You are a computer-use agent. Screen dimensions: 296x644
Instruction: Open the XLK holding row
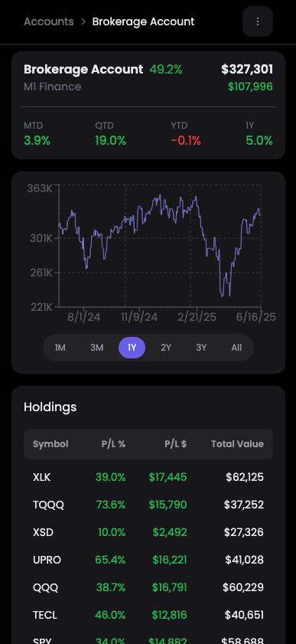point(148,477)
